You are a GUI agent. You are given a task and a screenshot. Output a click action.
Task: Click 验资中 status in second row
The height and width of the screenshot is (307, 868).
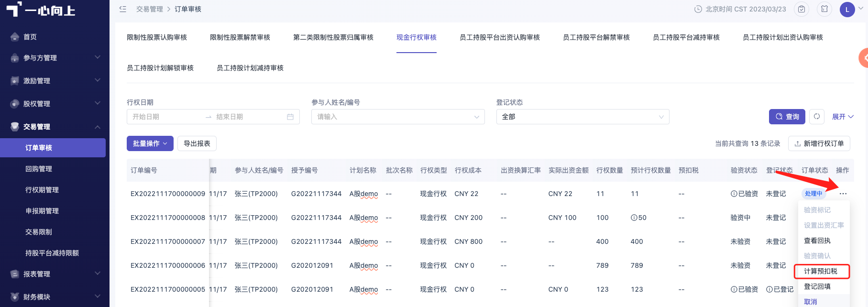tap(740, 218)
